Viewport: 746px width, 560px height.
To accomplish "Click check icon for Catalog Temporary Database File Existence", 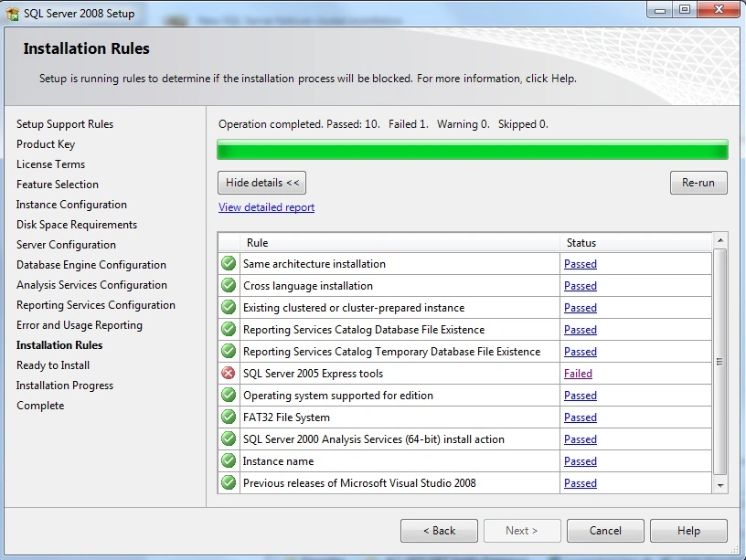I will 229,351.
